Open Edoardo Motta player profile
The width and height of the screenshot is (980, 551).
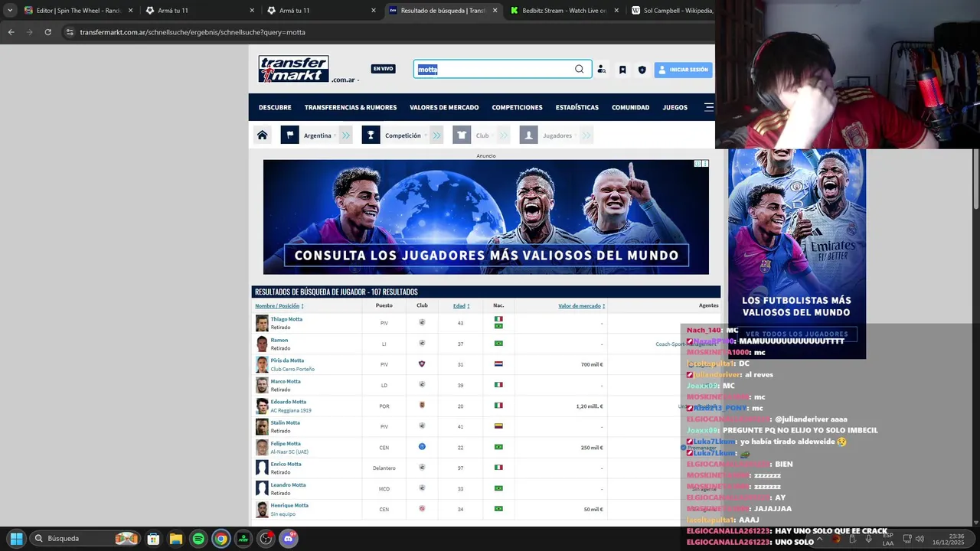coord(288,402)
